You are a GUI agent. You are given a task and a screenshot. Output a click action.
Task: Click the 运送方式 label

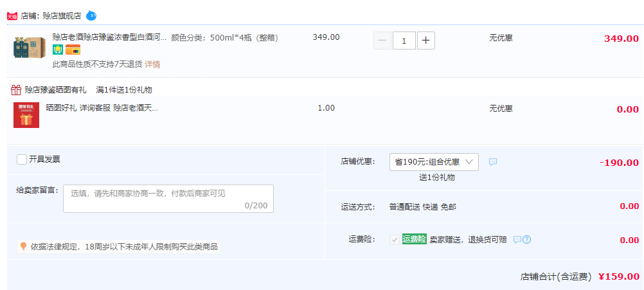358,206
